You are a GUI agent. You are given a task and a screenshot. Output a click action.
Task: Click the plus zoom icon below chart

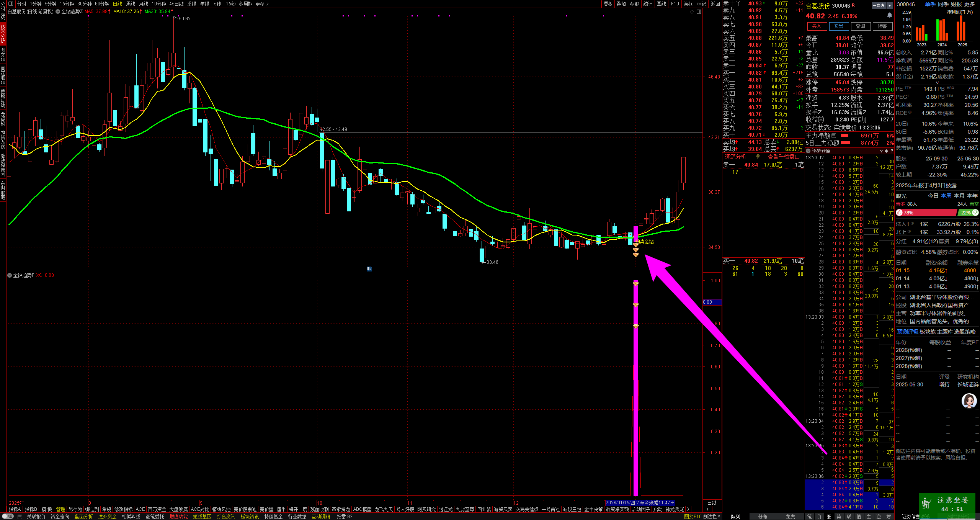tap(707, 509)
